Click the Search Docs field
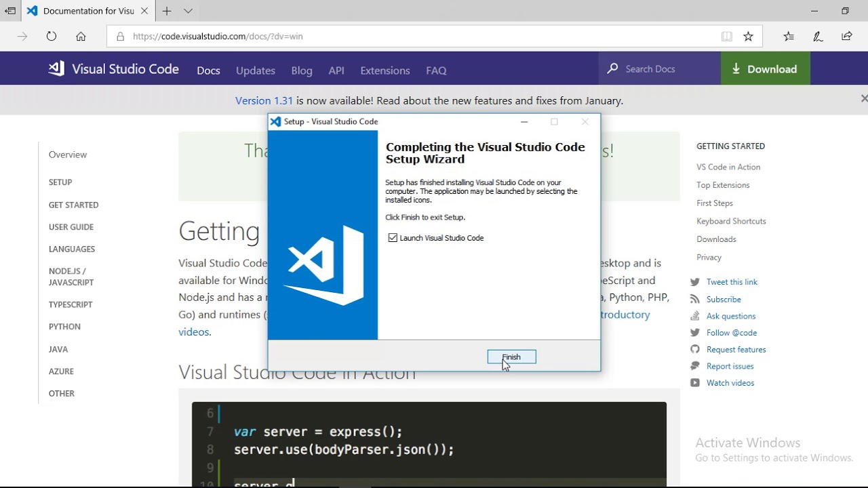Viewport: 868px width, 488px height. pos(659,68)
